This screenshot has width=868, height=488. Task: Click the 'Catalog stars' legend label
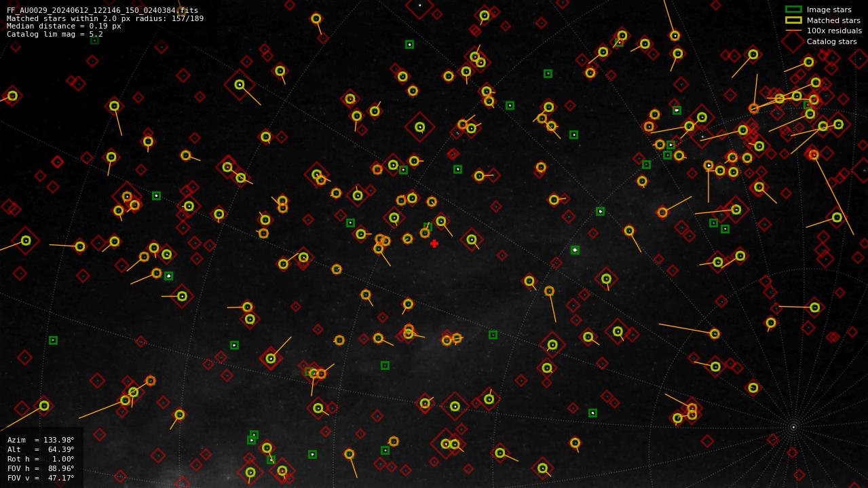[831, 41]
